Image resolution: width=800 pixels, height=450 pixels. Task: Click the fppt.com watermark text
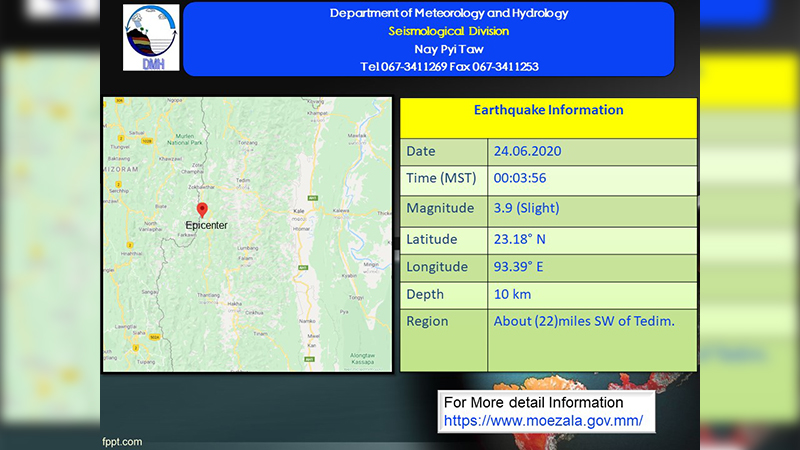coord(122,442)
